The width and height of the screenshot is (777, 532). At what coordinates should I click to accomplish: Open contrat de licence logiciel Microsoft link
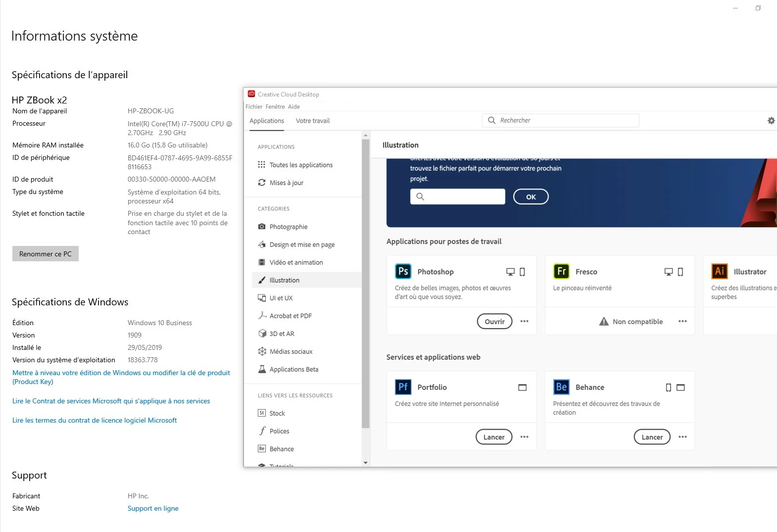pyautogui.click(x=95, y=420)
